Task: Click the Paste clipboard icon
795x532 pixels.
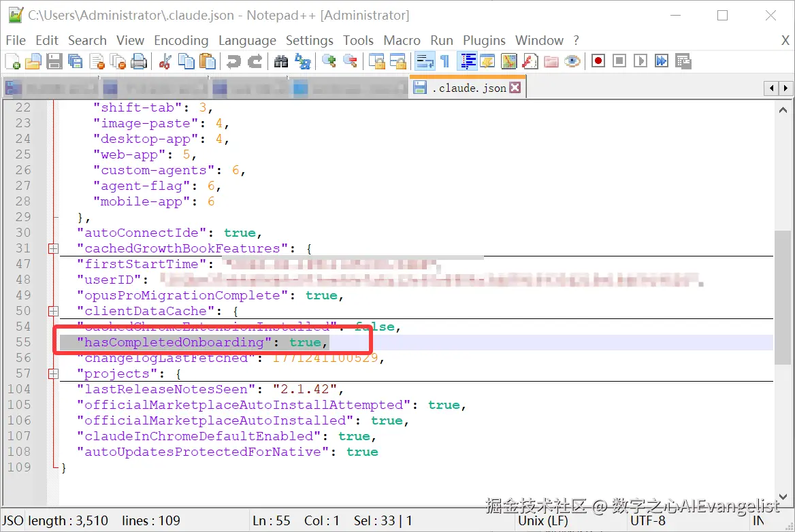Action: click(x=208, y=61)
